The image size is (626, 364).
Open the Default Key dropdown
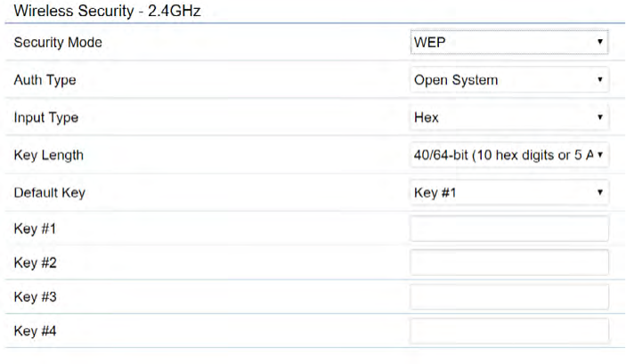click(x=508, y=191)
